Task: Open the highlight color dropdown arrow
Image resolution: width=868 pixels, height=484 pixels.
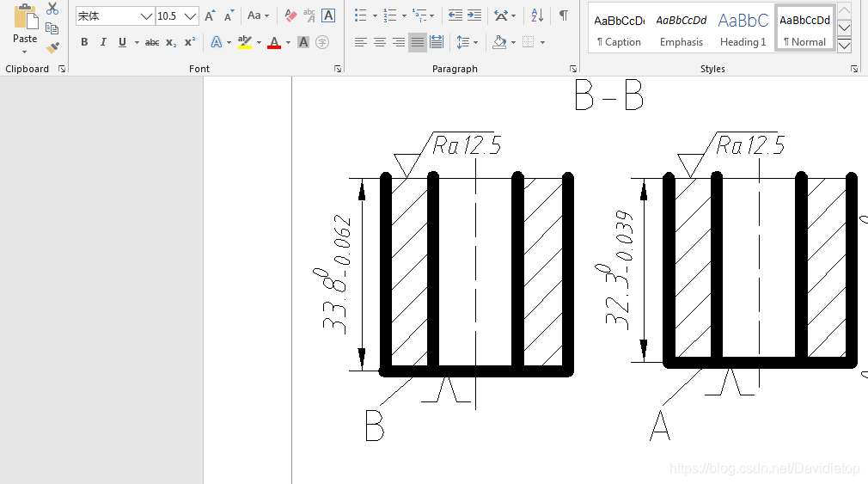Action: 259,42
